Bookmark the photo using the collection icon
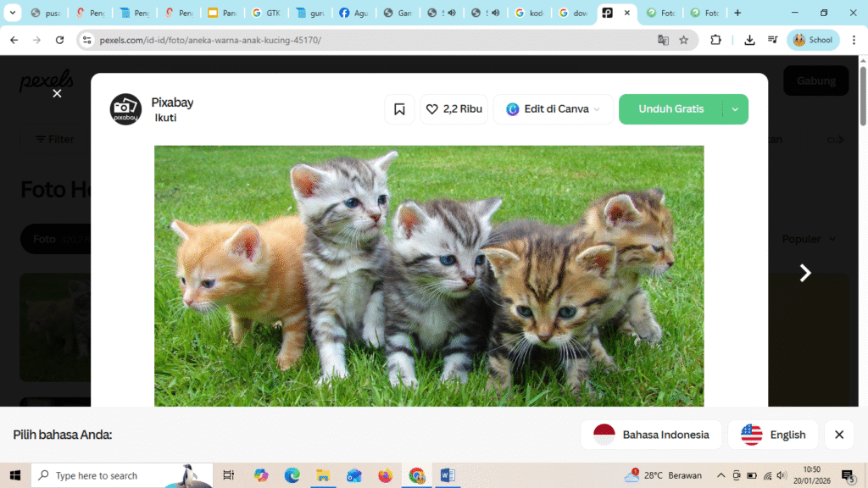868x488 pixels. pos(399,109)
